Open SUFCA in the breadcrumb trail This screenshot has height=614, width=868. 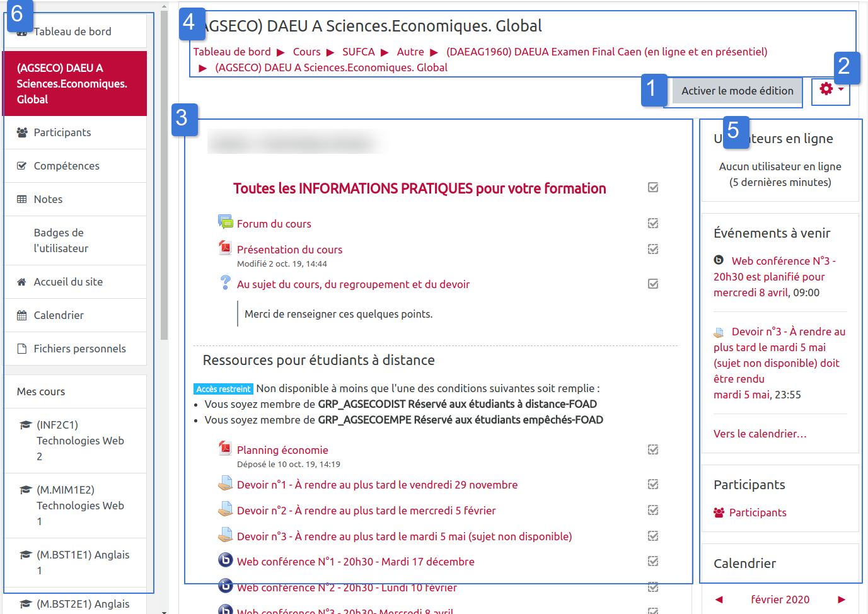[358, 52]
